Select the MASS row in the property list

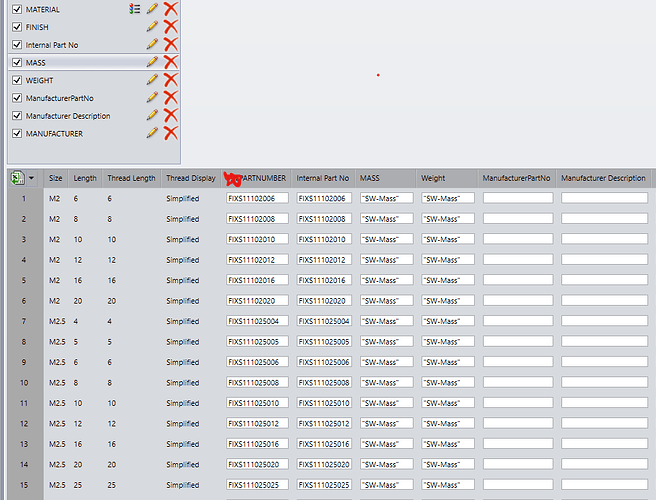coord(94,62)
